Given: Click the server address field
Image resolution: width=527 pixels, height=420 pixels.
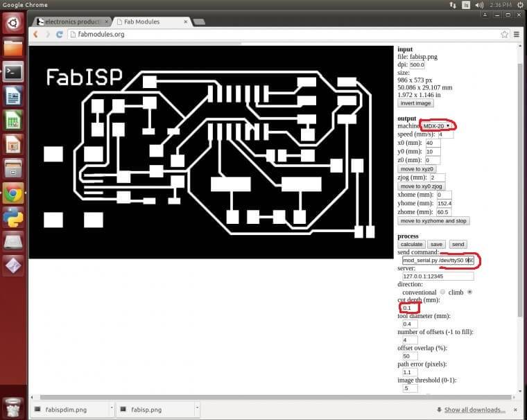Looking at the screenshot, I should coord(438,277).
